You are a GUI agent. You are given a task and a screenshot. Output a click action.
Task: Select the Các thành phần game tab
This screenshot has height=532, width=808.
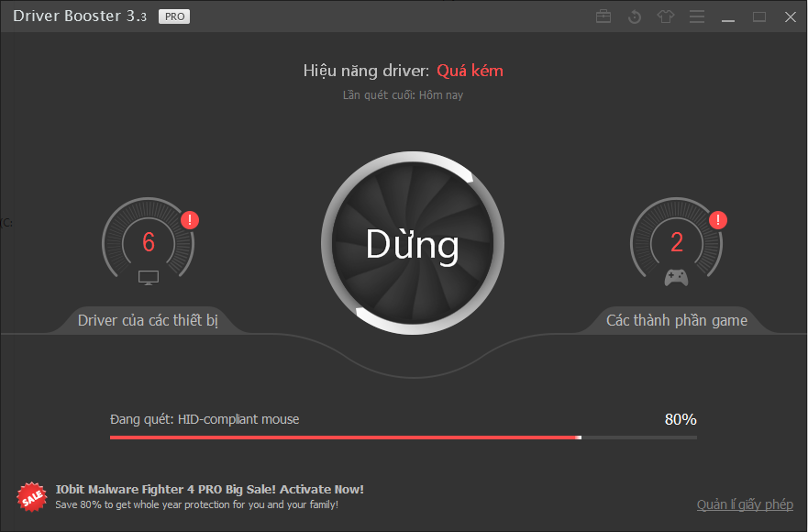click(677, 320)
